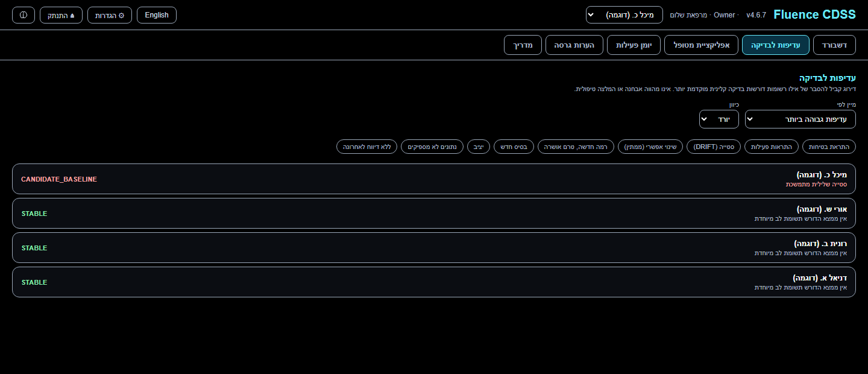Expand the כיוון direction dropdown showing יורד
868x374 pixels.
[x=719, y=119]
